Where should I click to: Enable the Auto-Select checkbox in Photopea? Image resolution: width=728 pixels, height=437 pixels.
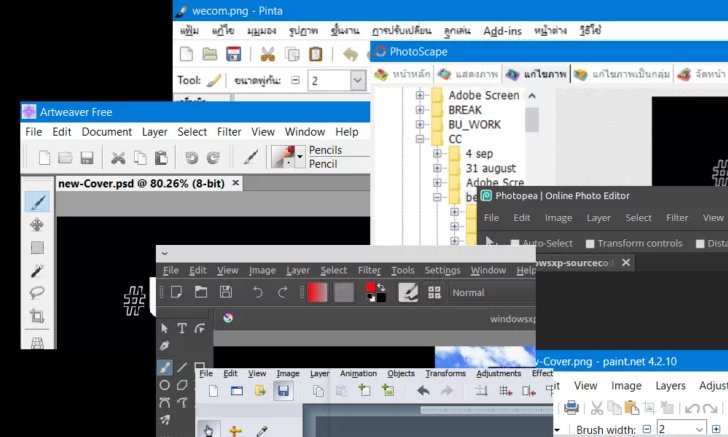tap(515, 243)
